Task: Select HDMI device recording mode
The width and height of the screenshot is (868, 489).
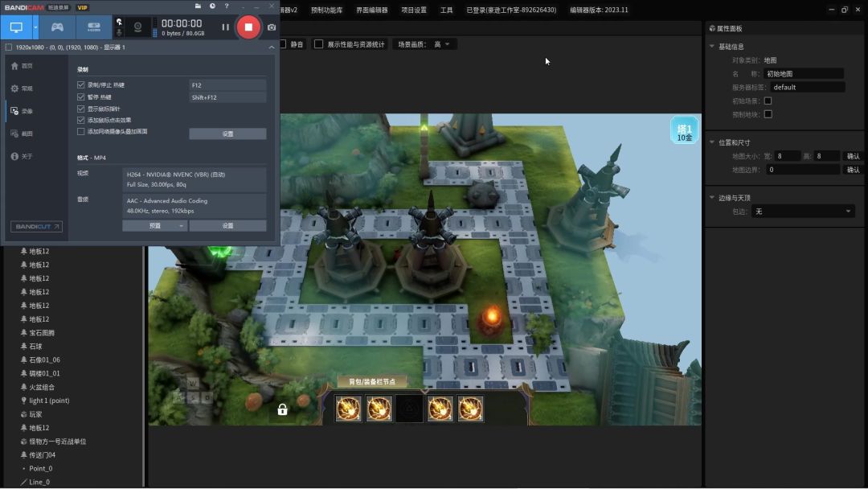Action: (x=94, y=27)
